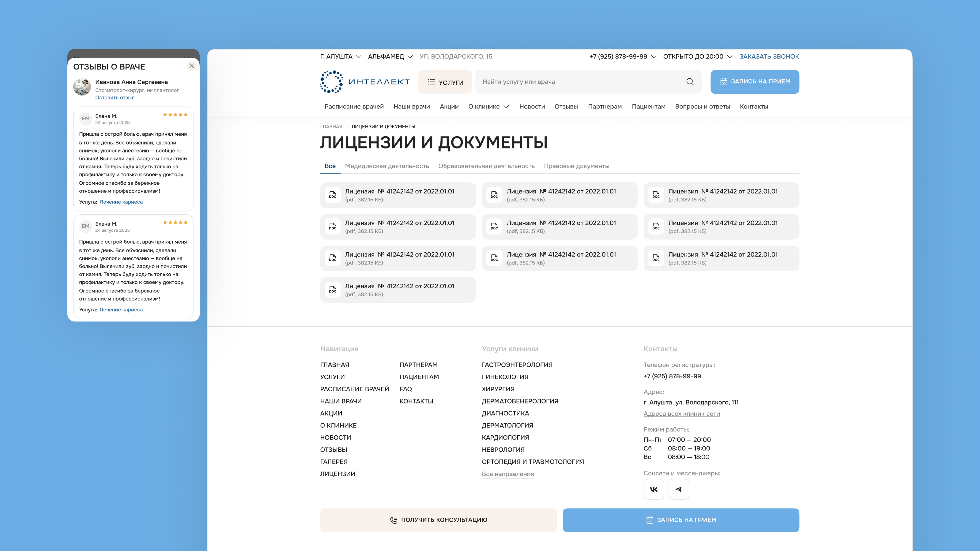
Task: Open the middle license in top row
Action: click(559, 195)
